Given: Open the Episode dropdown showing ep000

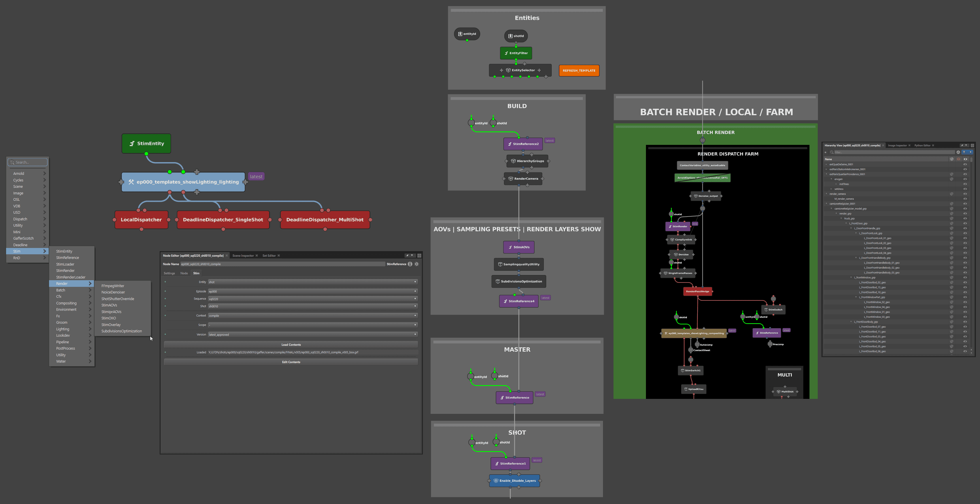Looking at the screenshot, I should tap(313, 291).
